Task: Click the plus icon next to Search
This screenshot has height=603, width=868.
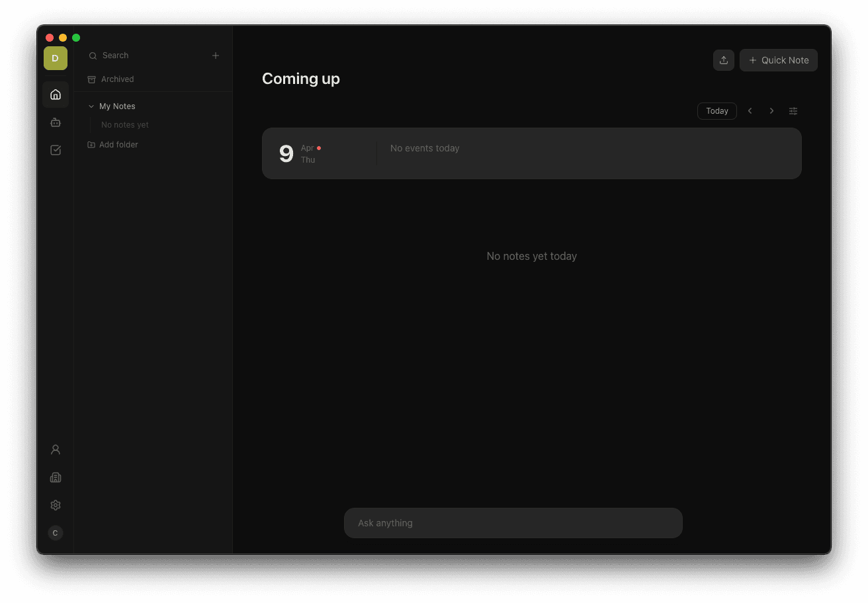Action: pyautogui.click(x=215, y=56)
